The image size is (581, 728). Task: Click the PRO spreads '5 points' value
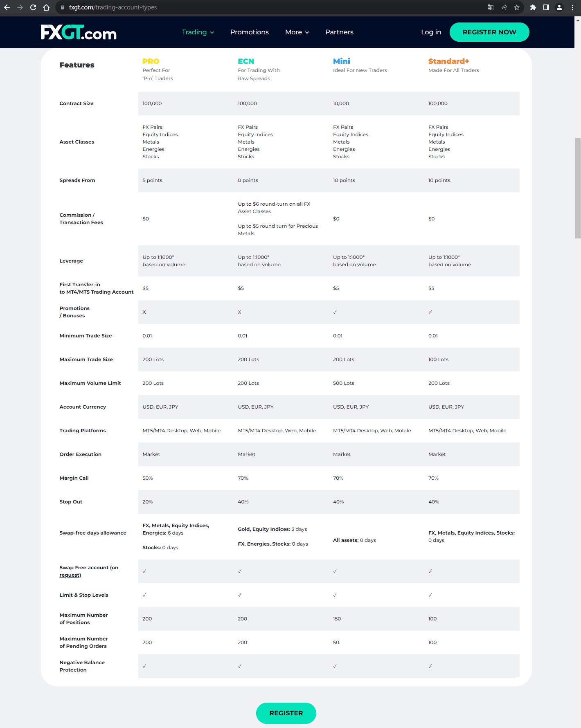click(152, 180)
